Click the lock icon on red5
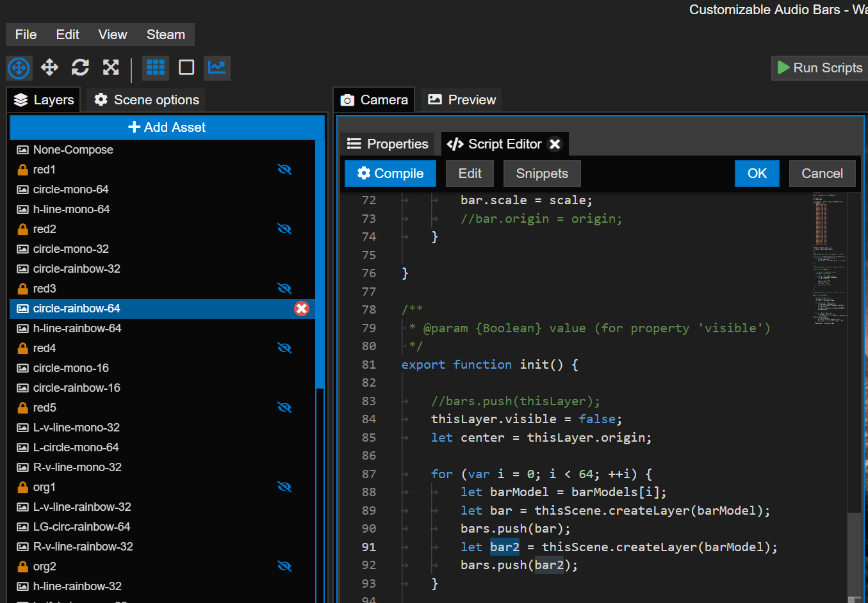The height and width of the screenshot is (603, 868). pos(22,408)
